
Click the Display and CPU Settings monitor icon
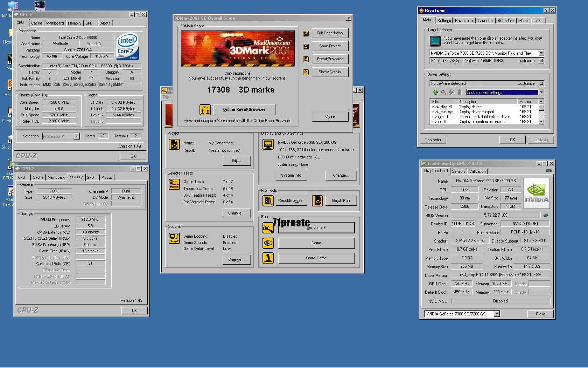pyautogui.click(x=268, y=144)
